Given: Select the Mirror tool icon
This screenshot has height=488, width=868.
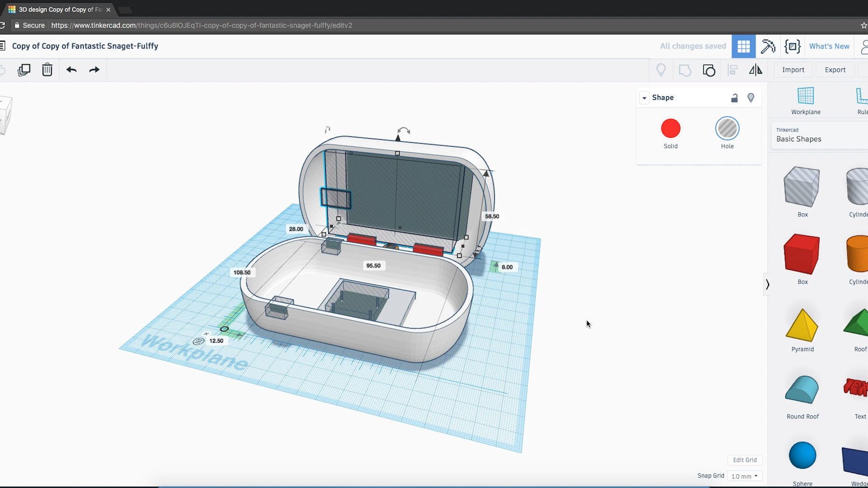Looking at the screenshot, I should (756, 70).
